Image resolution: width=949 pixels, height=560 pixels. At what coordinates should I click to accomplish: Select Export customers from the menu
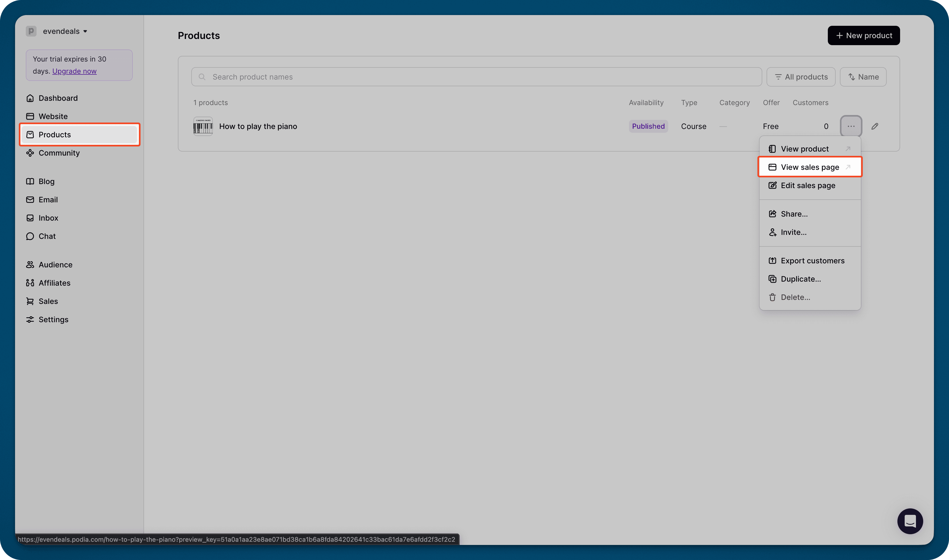(813, 260)
